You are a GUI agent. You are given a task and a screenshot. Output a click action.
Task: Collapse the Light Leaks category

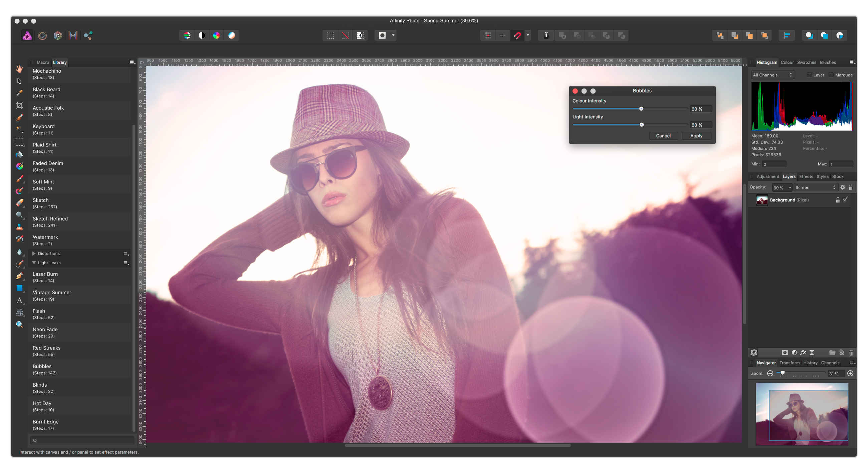34,263
